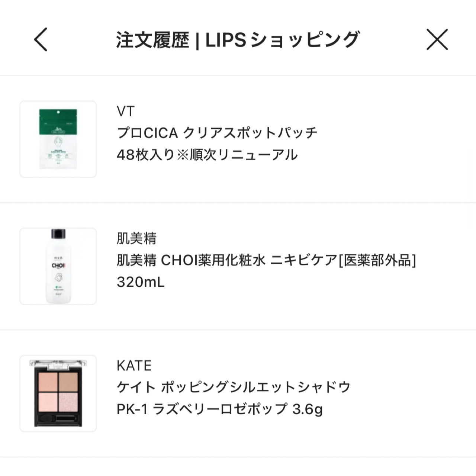Click the top-left peach shade in KATE palette
476x476 pixels.
[x=47, y=380]
